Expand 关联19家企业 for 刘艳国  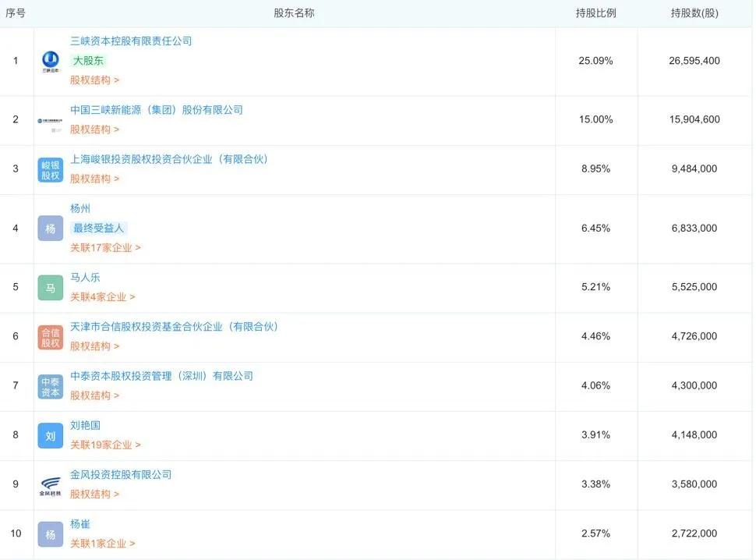(x=105, y=445)
